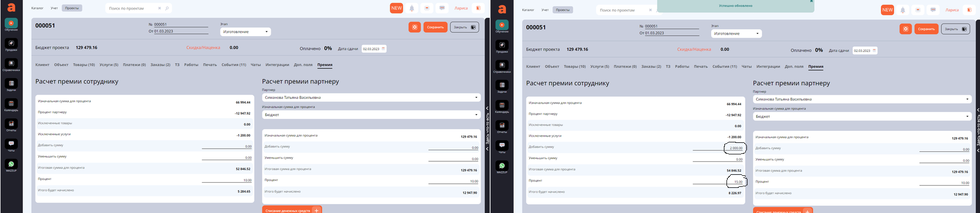The width and height of the screenshot is (980, 213).
Task: Click the orange NEW badge in left window
Action: coord(397,8)
